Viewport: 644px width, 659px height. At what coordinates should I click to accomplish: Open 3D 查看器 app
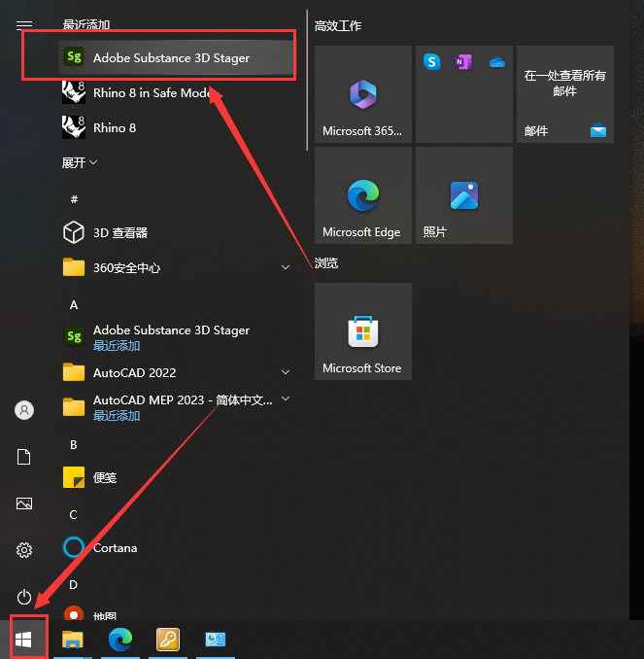pyautogui.click(x=176, y=232)
